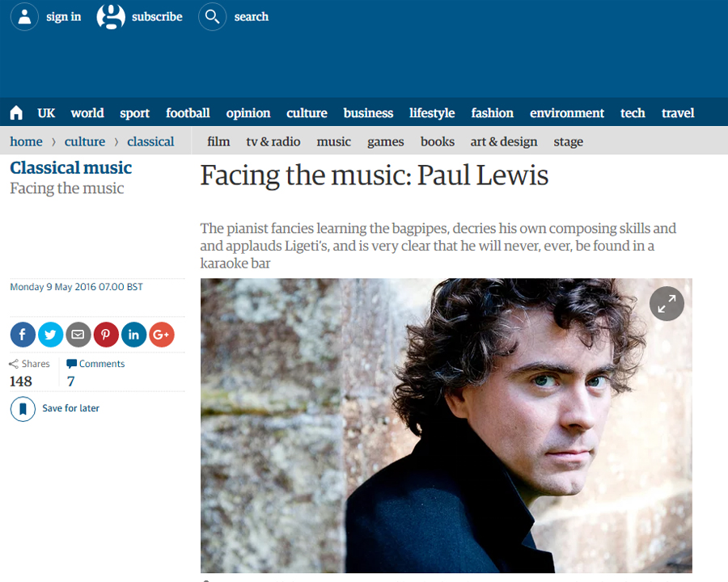Click the classical breadcrumb link
The image size is (728, 582).
click(x=150, y=141)
